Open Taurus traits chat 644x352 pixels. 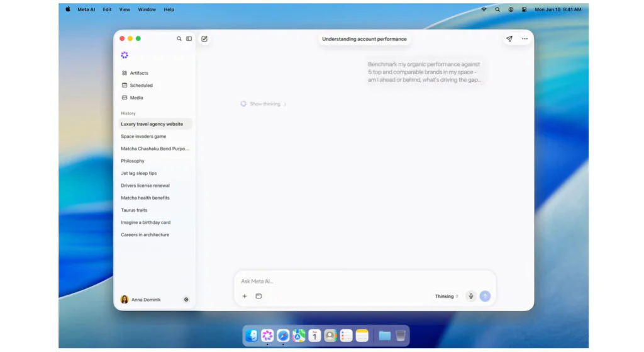tap(134, 210)
